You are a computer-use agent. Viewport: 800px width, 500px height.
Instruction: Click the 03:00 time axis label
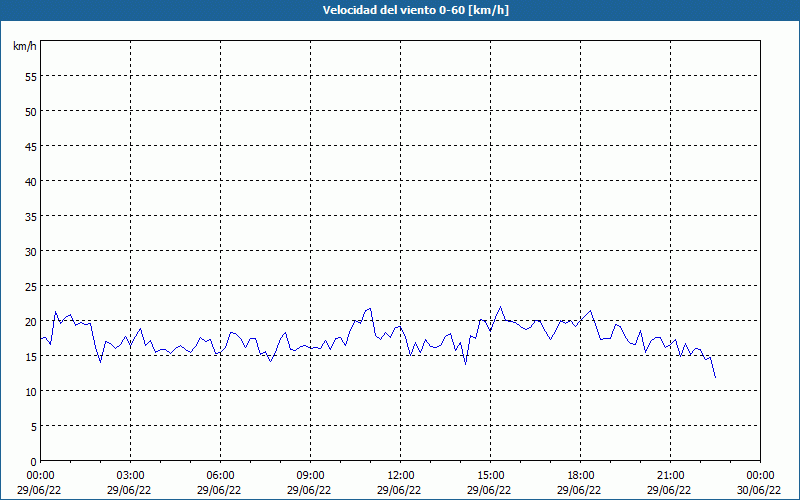coord(130,475)
